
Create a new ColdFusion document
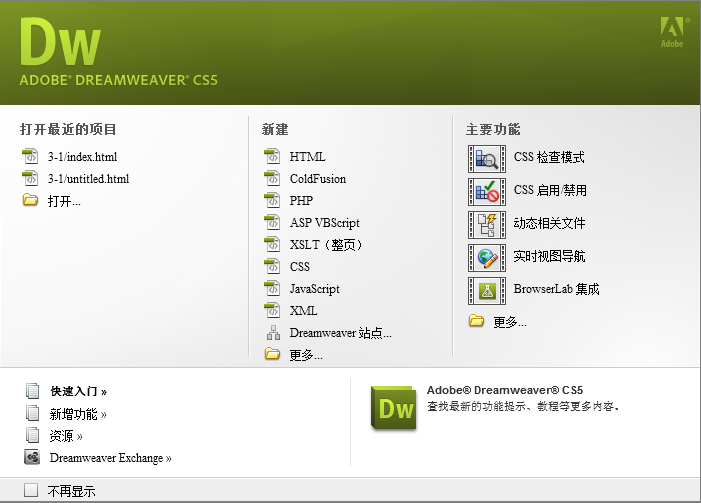click(317, 179)
